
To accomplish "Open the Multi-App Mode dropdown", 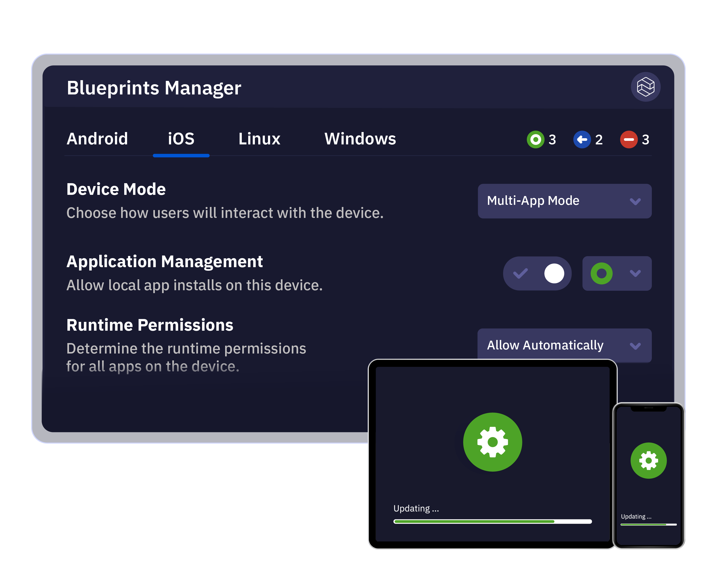I will 564,201.
